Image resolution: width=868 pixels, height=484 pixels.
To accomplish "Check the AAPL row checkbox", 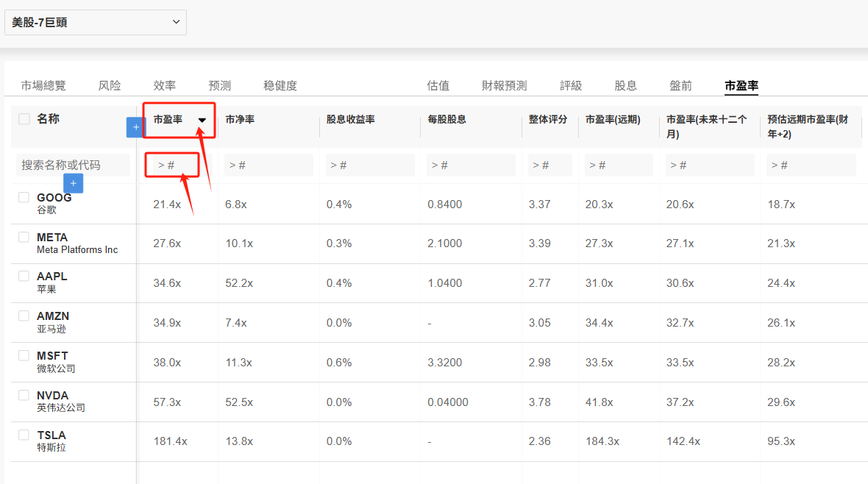I will 24,276.
